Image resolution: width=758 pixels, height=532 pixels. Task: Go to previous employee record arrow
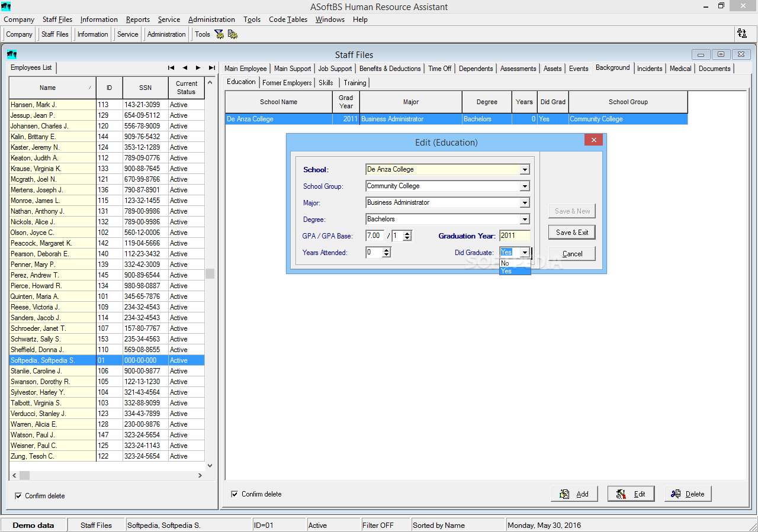pos(185,68)
